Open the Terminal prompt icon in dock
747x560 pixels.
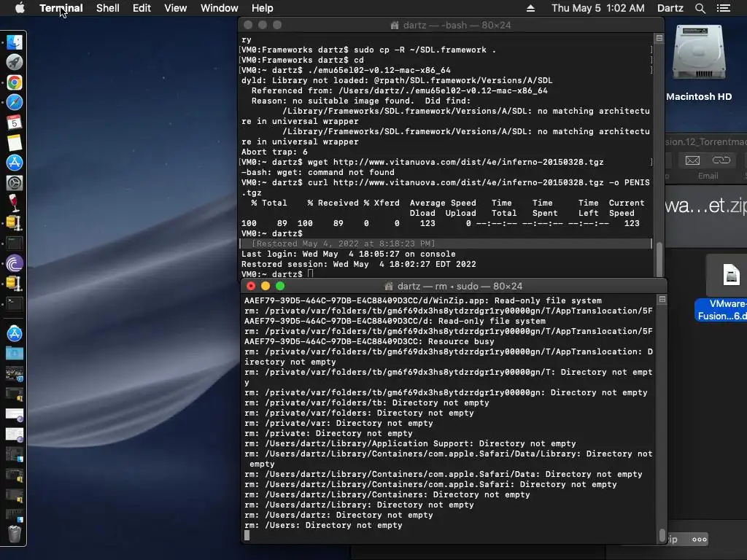[15, 303]
